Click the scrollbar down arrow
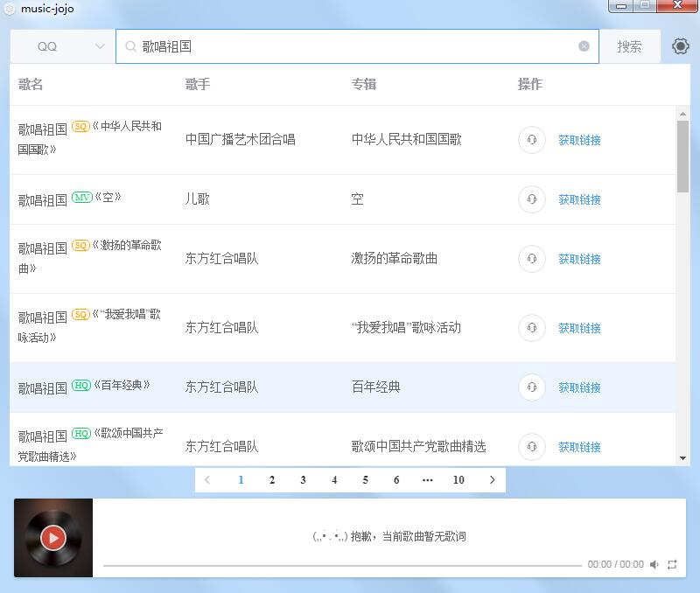This screenshot has height=593, width=700. pos(682,457)
